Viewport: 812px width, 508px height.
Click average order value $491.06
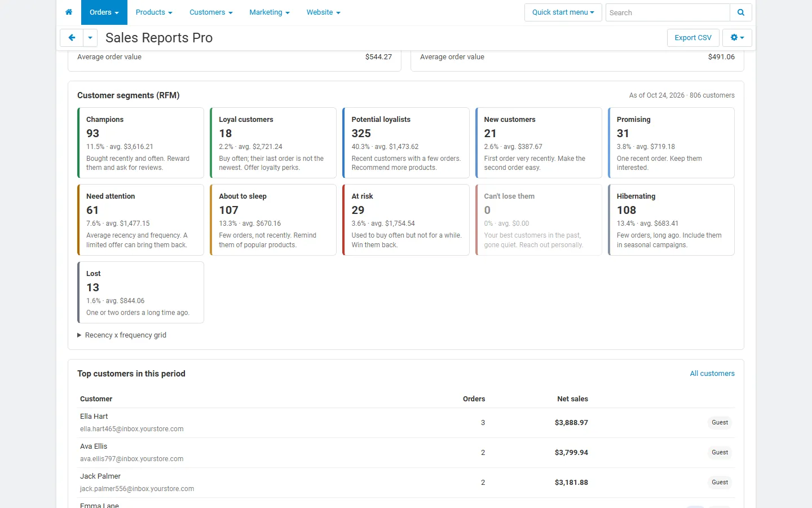(x=721, y=57)
